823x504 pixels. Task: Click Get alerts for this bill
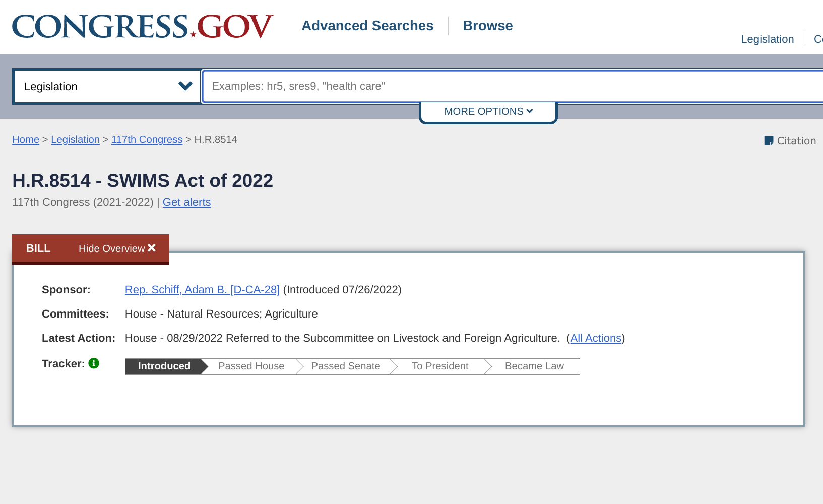tap(186, 202)
